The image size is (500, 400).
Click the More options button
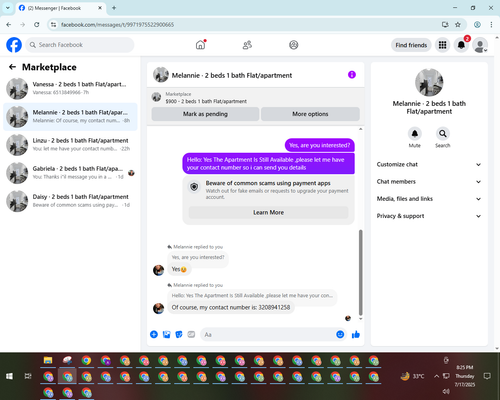point(310,114)
